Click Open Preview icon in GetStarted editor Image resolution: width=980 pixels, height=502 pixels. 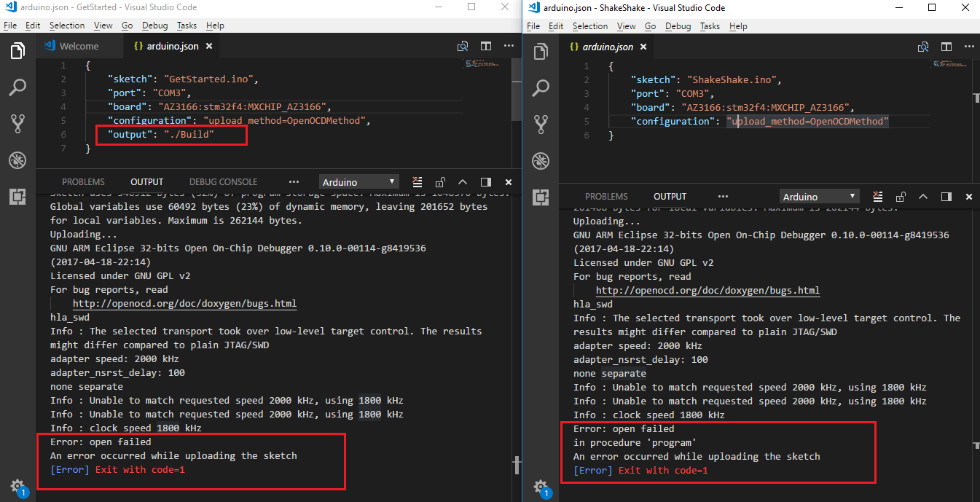463,46
